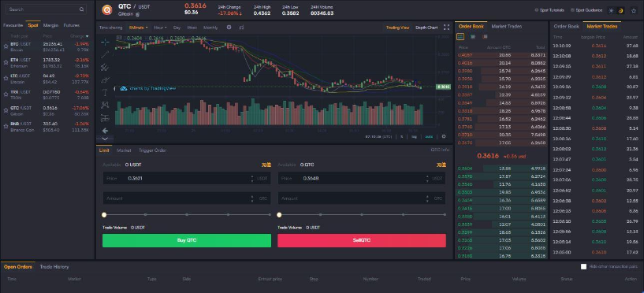
Task: Select the Trigger Order tab
Action: [x=152, y=150]
